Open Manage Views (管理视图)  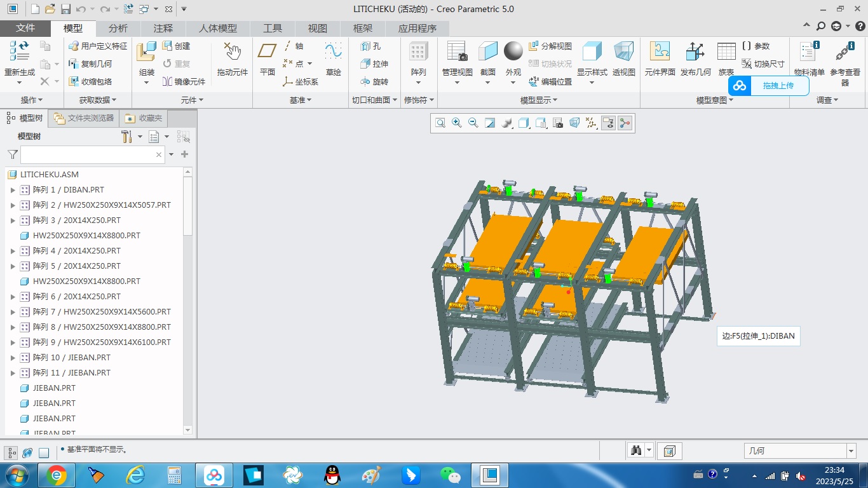pos(458,60)
